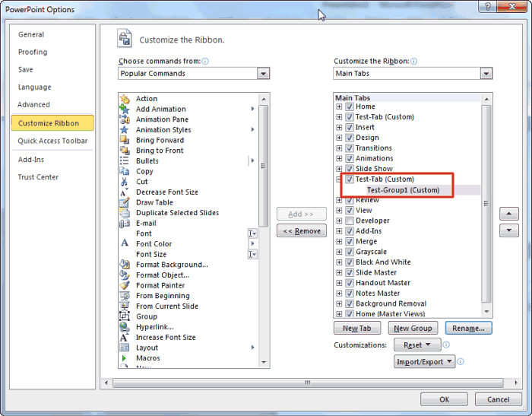Open the Reset dropdown button
The width and height of the screenshot is (532, 416).
point(417,345)
